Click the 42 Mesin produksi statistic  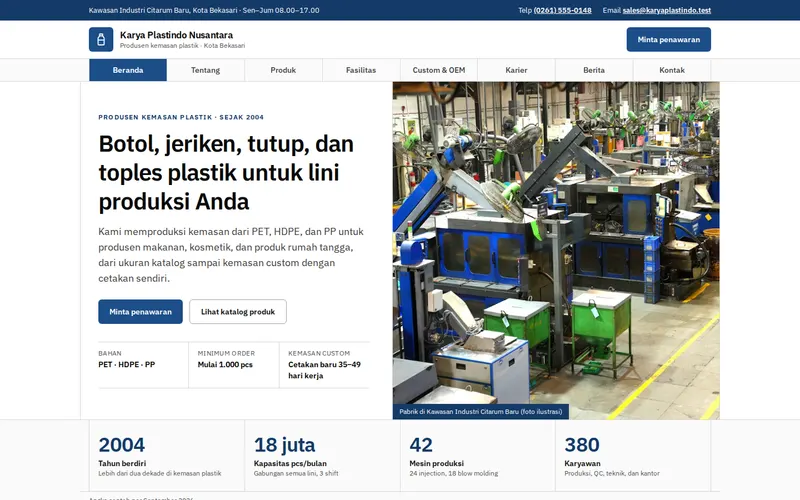pyautogui.click(x=478, y=456)
